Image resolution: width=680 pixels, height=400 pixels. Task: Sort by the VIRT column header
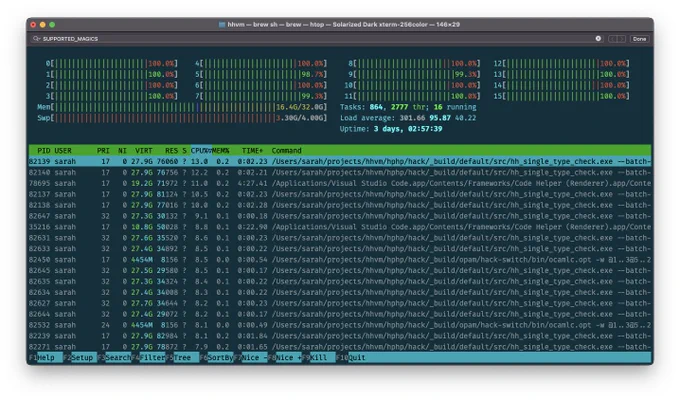click(x=144, y=151)
